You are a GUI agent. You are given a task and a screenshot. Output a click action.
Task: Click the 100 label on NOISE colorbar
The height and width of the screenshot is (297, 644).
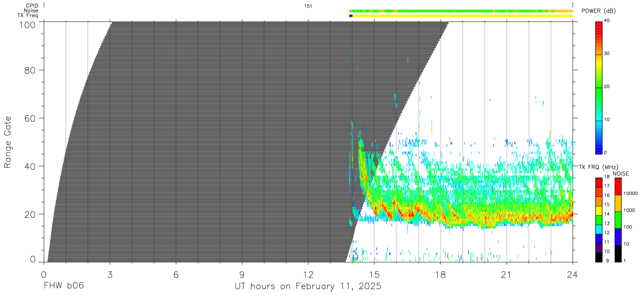click(628, 227)
